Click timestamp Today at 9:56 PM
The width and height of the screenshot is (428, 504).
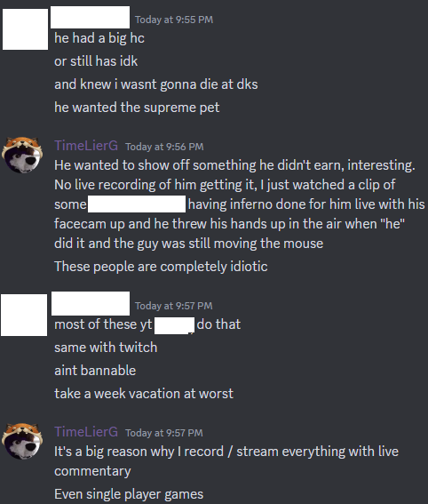click(164, 147)
